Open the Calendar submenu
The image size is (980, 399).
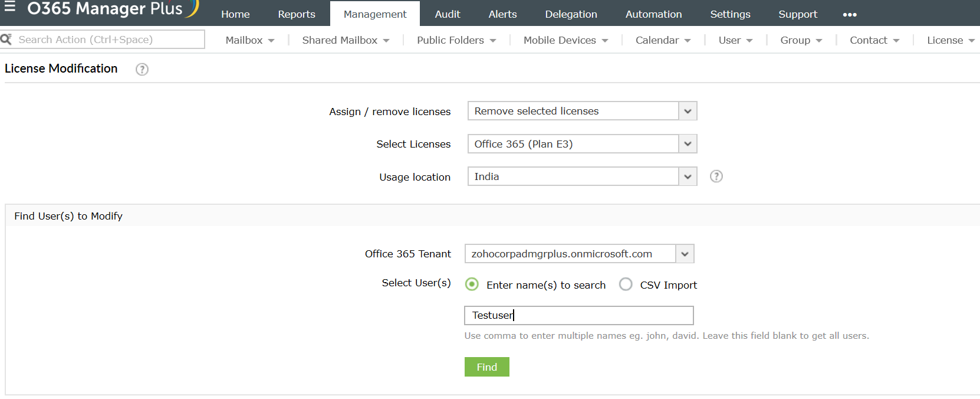(x=663, y=40)
